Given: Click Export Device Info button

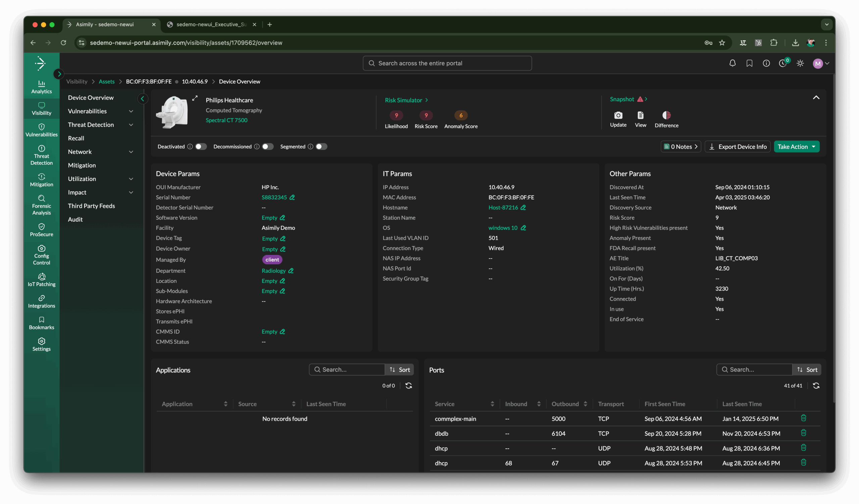Looking at the screenshot, I should (x=737, y=147).
